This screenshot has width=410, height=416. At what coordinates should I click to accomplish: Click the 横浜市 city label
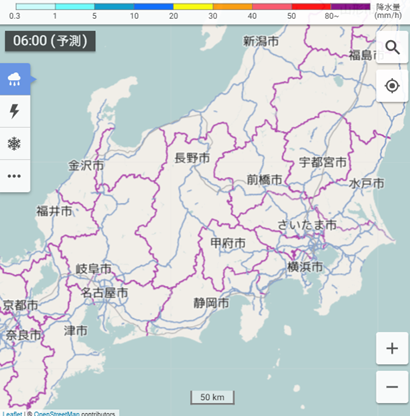click(x=305, y=267)
